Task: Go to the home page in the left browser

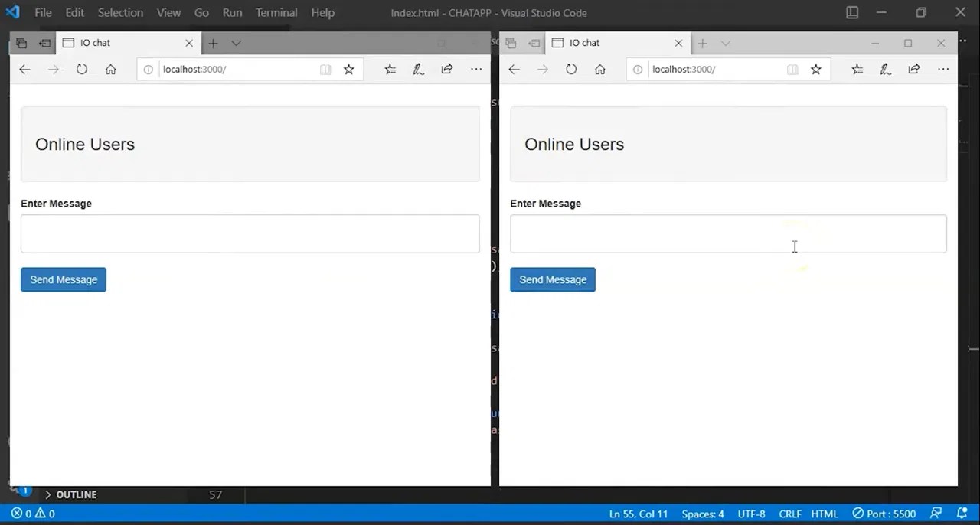Action: pyautogui.click(x=110, y=69)
